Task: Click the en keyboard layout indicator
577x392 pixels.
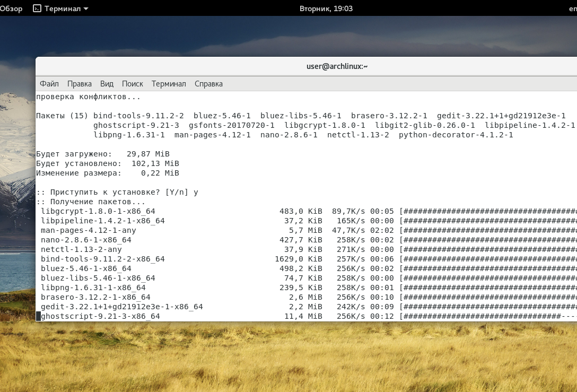Action: click(573, 8)
